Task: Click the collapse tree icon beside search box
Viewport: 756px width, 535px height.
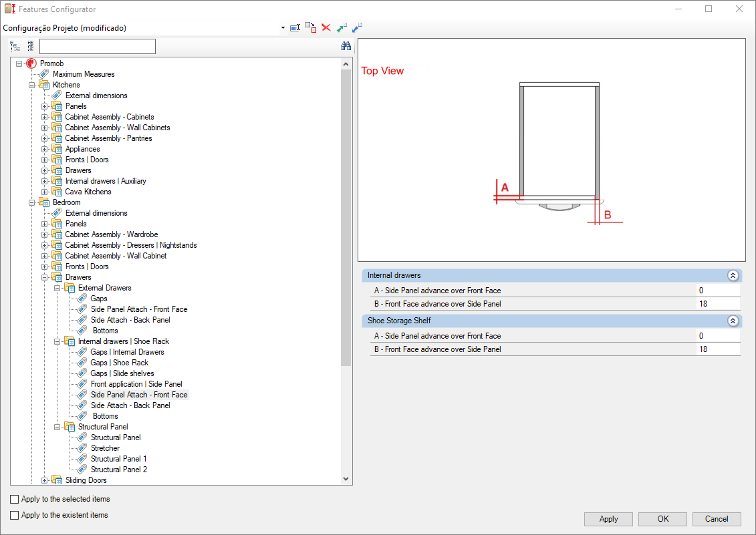Action: point(30,46)
